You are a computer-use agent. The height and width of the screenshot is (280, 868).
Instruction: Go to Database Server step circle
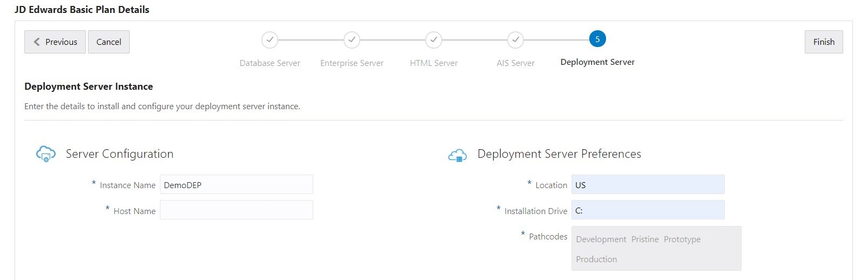pos(270,39)
